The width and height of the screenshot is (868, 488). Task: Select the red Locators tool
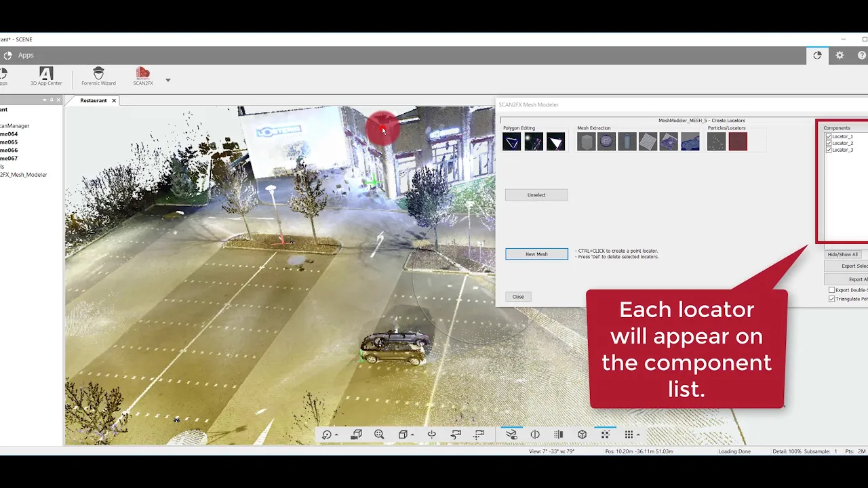pos(738,142)
